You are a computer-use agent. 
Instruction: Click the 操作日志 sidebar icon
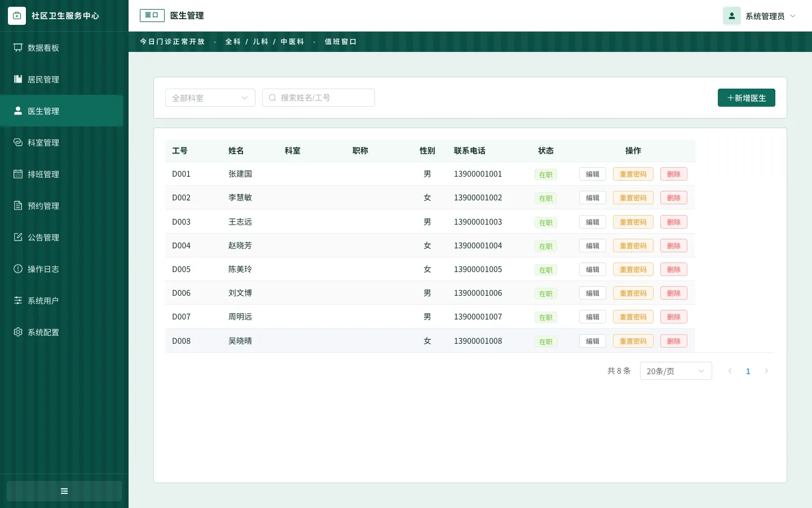click(18, 269)
